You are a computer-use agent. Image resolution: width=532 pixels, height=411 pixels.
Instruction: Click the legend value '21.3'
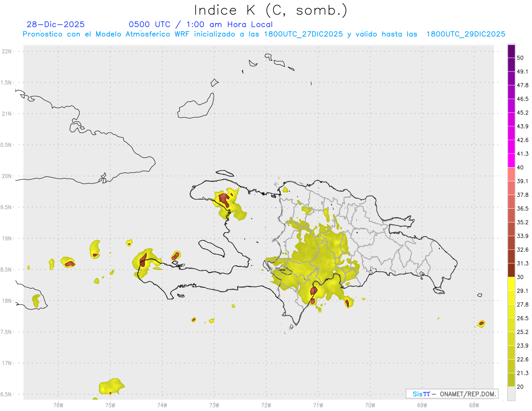(523, 373)
